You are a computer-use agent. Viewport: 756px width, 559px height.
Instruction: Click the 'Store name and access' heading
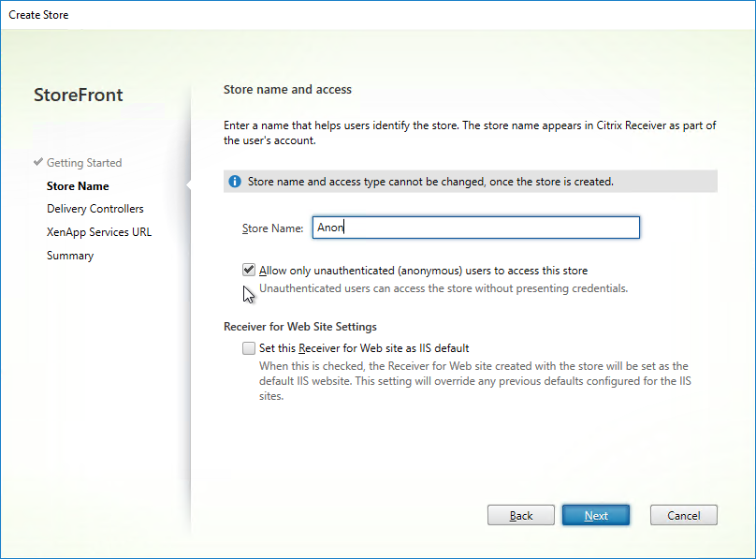click(x=287, y=90)
